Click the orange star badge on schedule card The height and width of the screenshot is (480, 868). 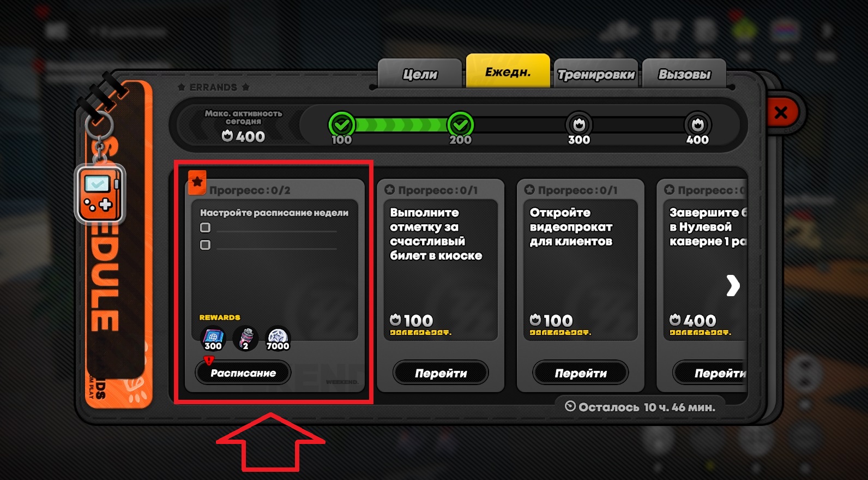[x=197, y=182]
